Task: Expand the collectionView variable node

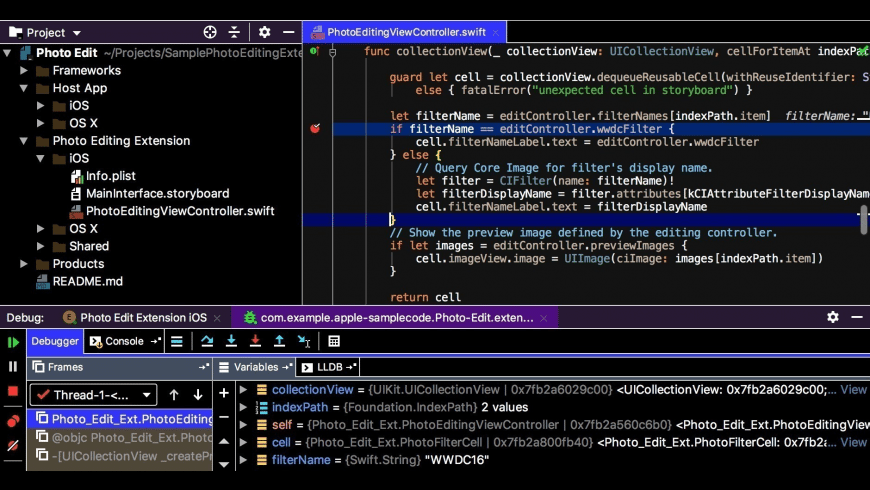Action: tap(243, 390)
